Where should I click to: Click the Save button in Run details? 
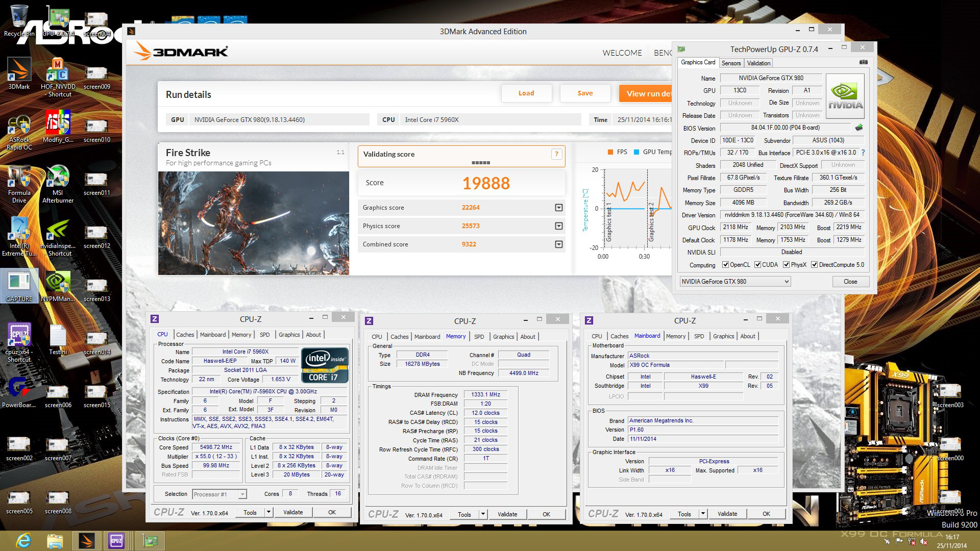click(x=585, y=93)
